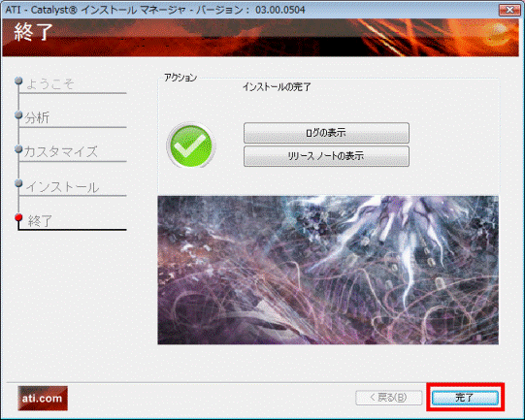The height and width of the screenshot is (420, 525).
Task: Open the ati.com logo link
Action: (x=43, y=399)
